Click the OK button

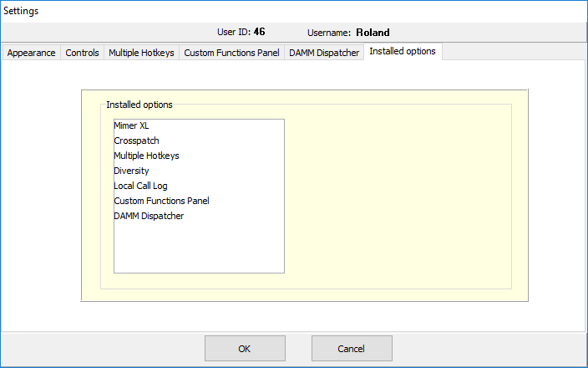pyautogui.click(x=245, y=349)
